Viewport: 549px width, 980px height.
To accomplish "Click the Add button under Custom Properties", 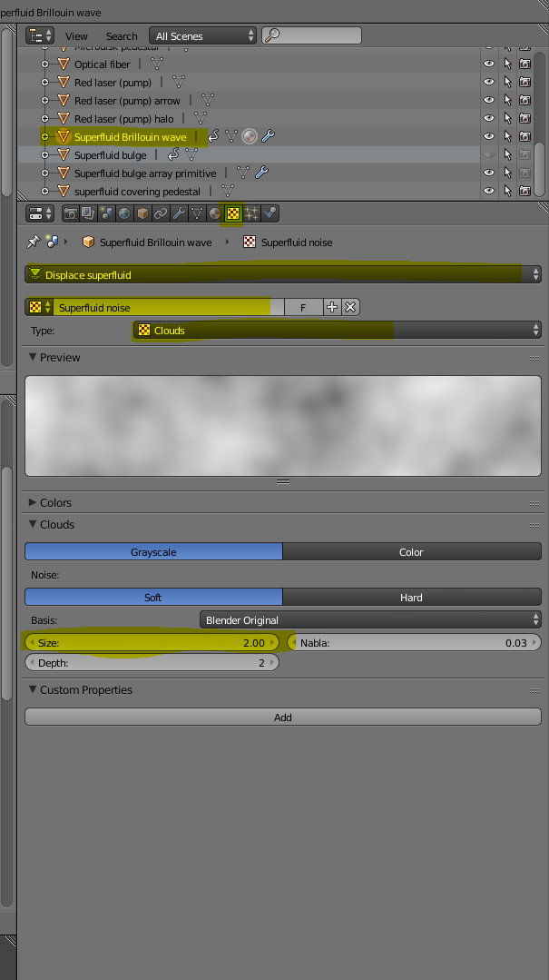I will click(x=282, y=718).
